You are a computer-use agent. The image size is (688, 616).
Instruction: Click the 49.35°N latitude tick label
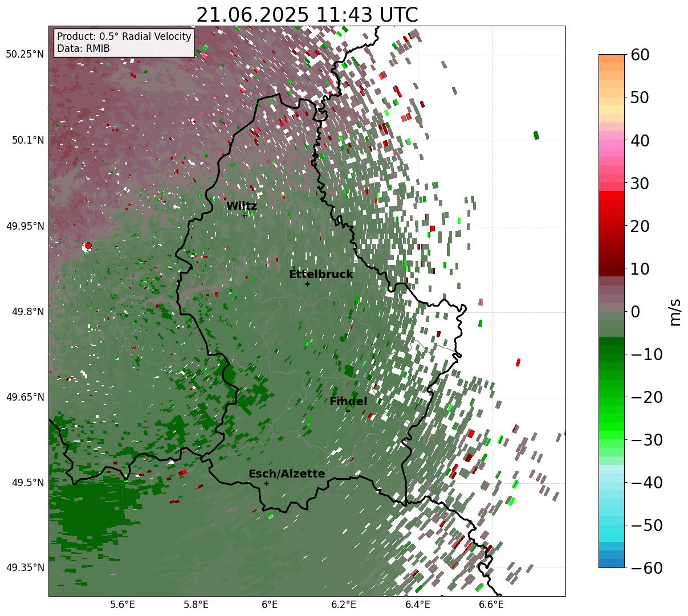point(25,568)
